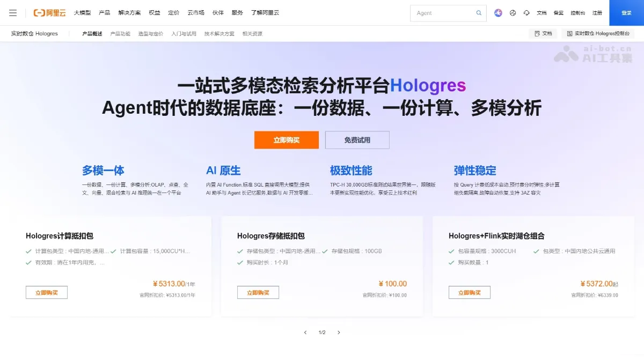Open the purple AI assistant icon
644x362 pixels.
coord(498,13)
